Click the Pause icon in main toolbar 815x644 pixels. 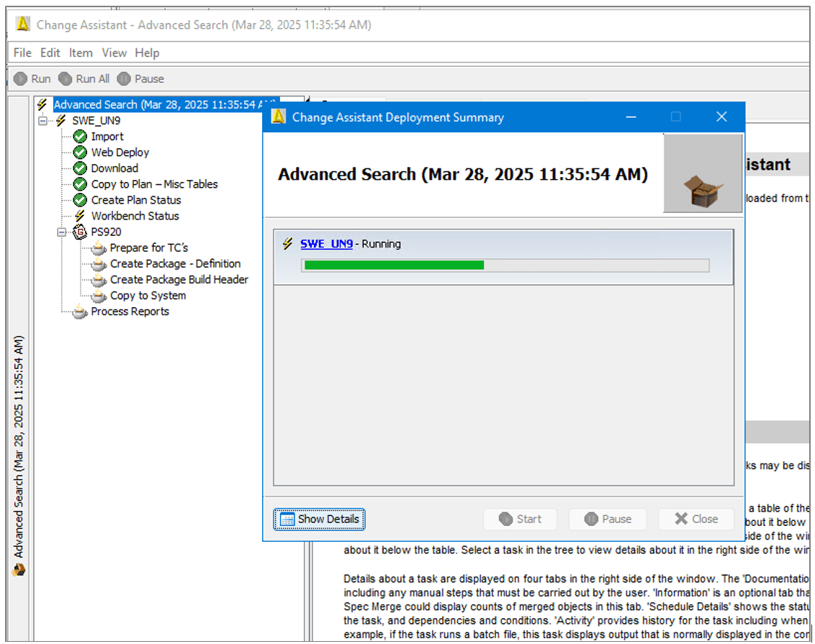click(x=124, y=79)
